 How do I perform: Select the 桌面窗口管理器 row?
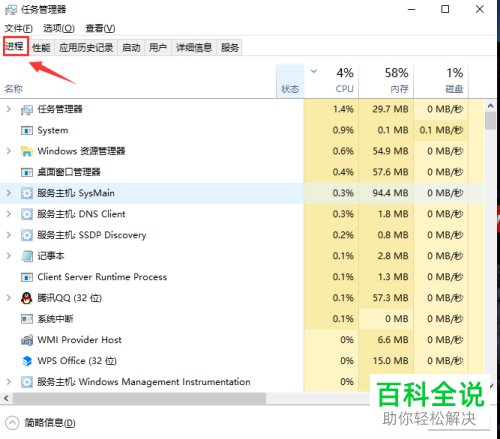pos(242,172)
